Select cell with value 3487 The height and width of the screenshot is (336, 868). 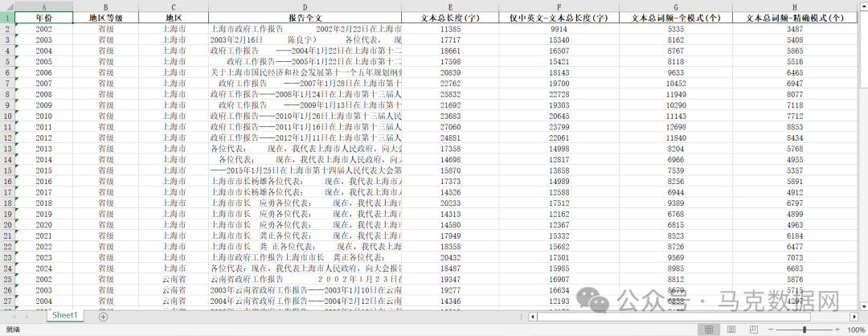(x=795, y=29)
